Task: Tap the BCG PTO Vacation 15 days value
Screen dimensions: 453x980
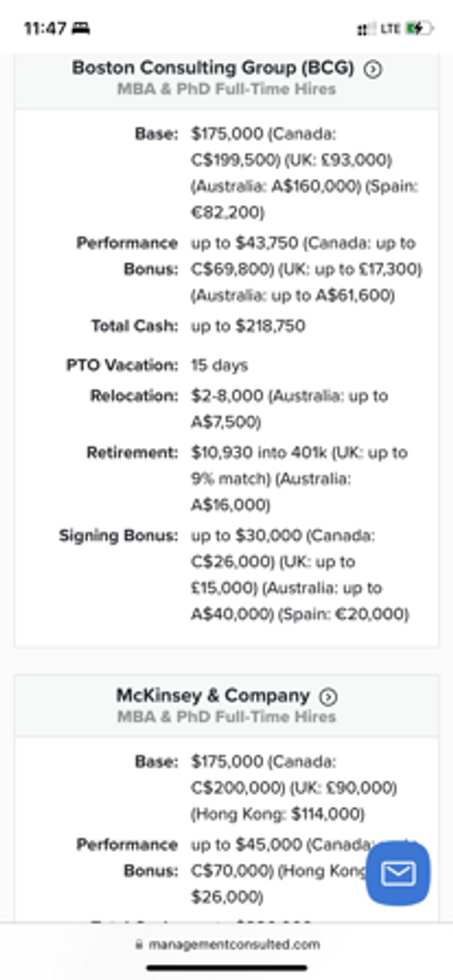Action: [219, 366]
